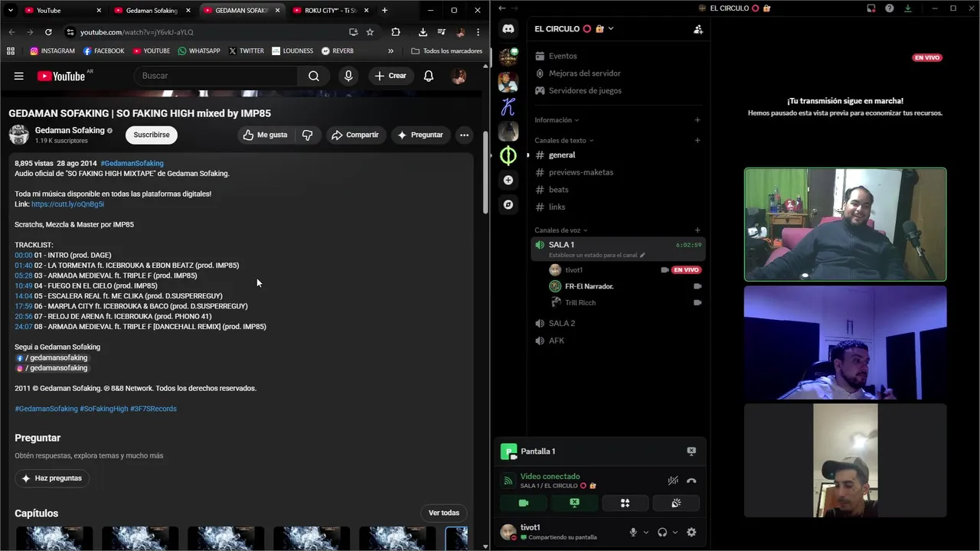
Task: Open the INSTAGRAM bookmark in Chrome
Action: 52,51
